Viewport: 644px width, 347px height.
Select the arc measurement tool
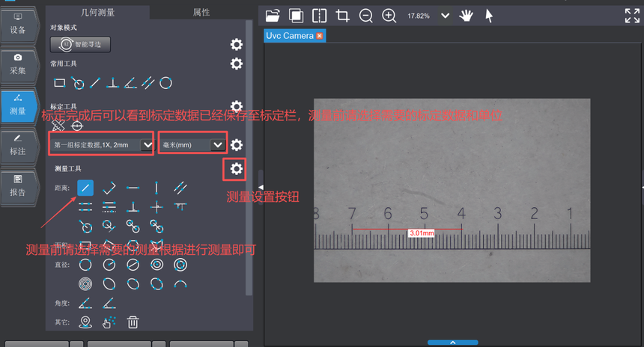pyautogui.click(x=180, y=283)
